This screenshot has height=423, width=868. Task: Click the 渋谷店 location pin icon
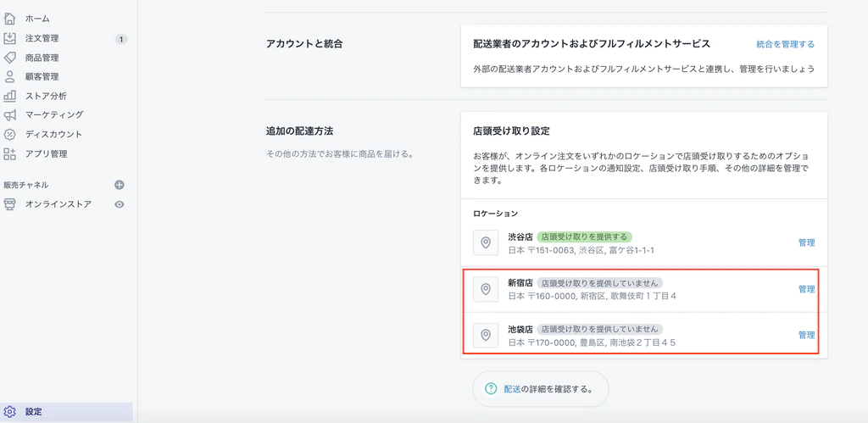[486, 242]
